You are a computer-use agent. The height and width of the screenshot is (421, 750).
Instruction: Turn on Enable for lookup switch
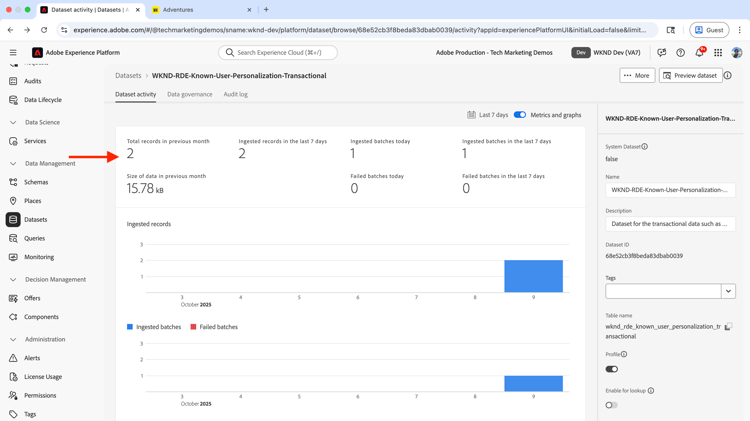(x=612, y=405)
